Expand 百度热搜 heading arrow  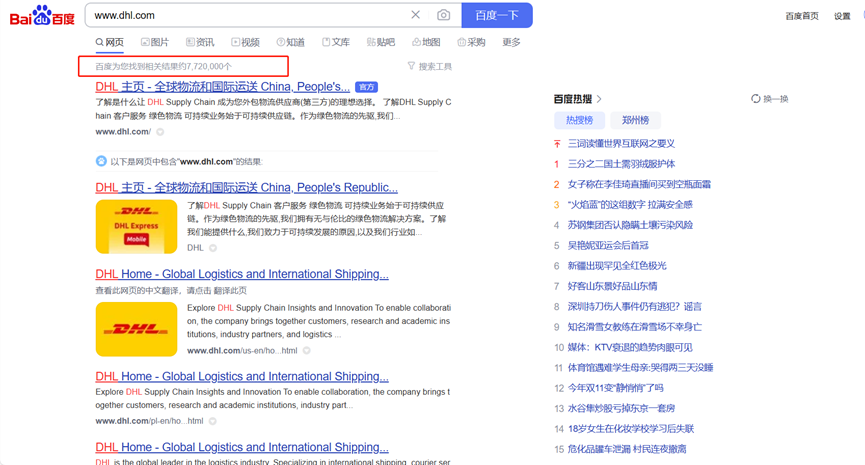click(599, 99)
